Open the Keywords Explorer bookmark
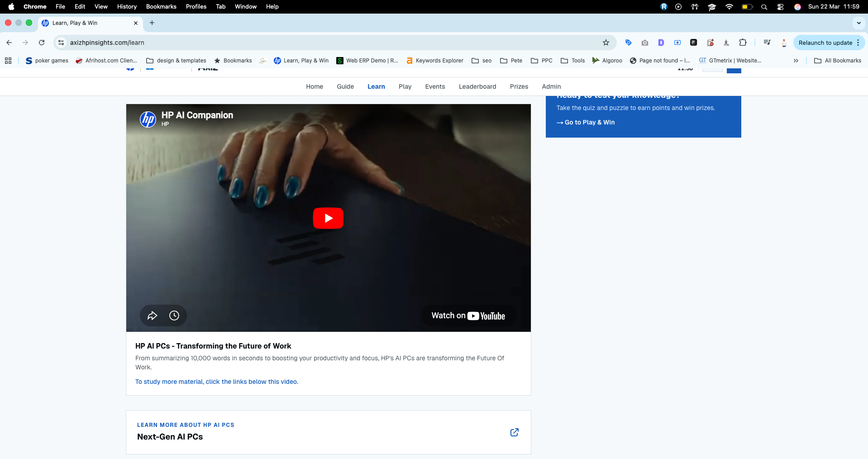Screen dimensions: 868x459 [x=435, y=61]
